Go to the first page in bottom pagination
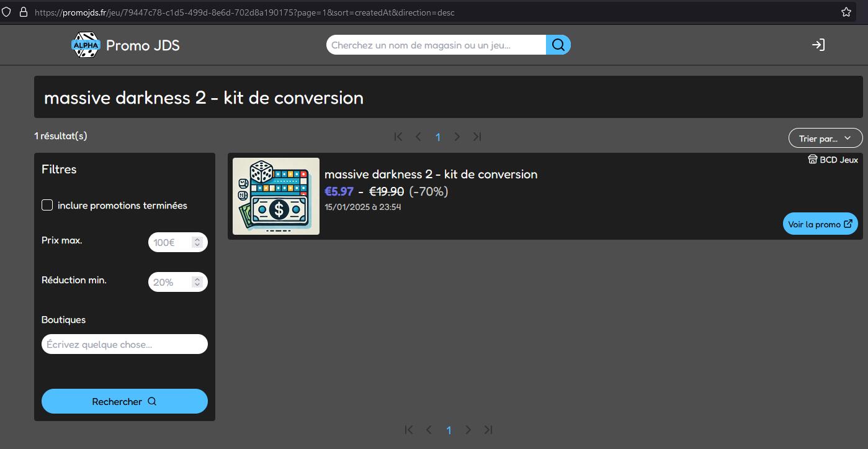The image size is (868, 449). tap(409, 430)
